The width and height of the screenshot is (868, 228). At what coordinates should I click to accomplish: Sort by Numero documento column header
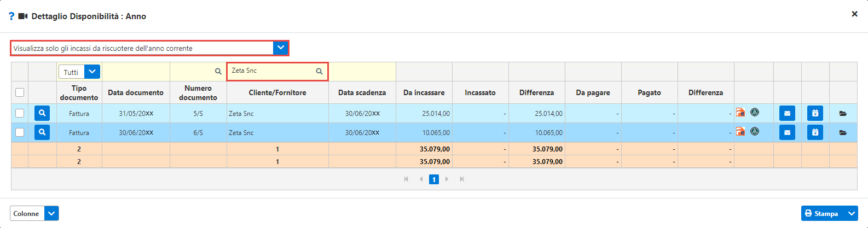click(198, 92)
